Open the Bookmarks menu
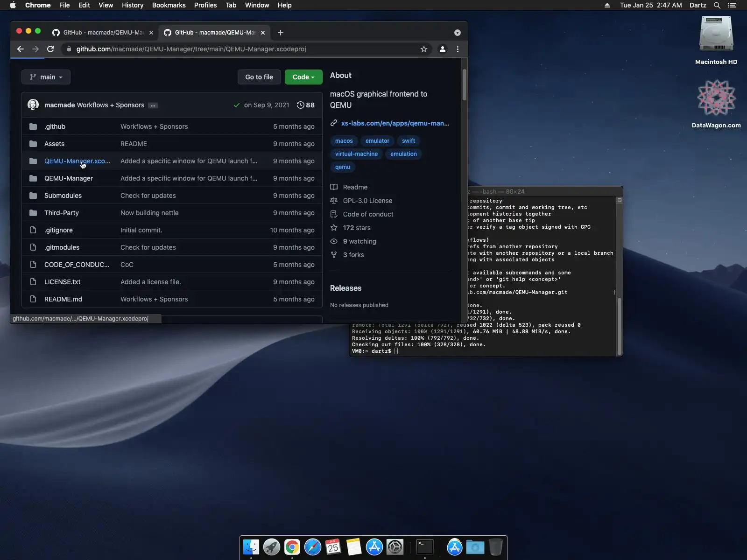 tap(169, 5)
